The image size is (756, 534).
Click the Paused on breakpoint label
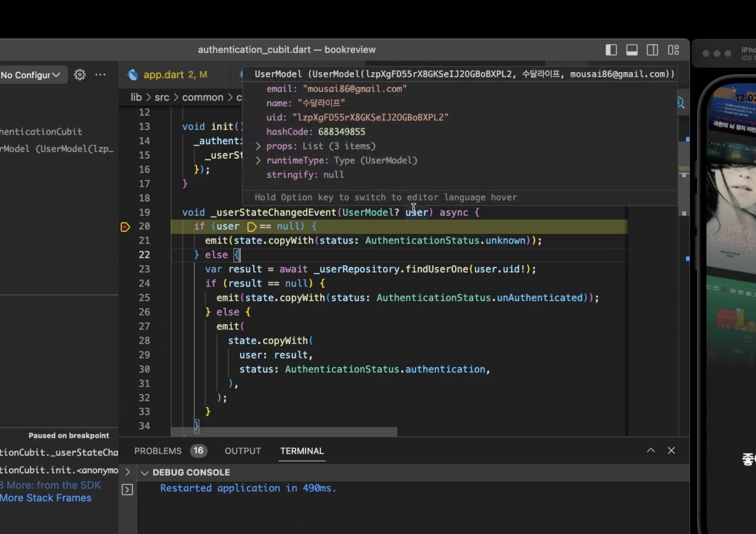pyautogui.click(x=69, y=436)
